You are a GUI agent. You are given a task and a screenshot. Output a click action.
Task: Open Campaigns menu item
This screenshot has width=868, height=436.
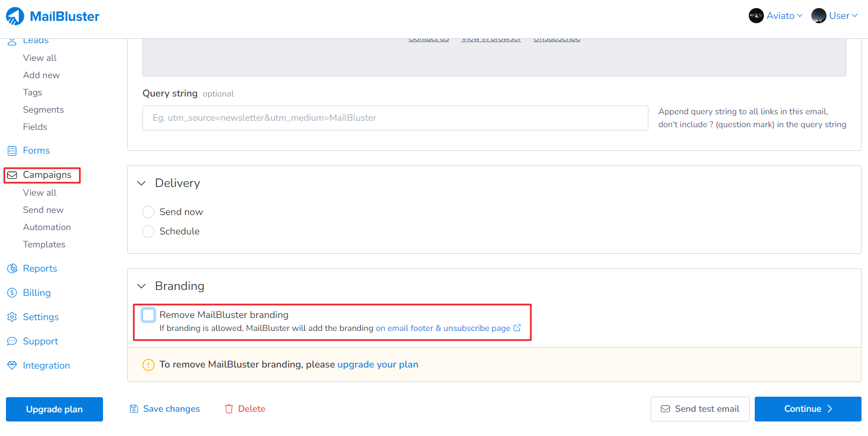coord(47,175)
